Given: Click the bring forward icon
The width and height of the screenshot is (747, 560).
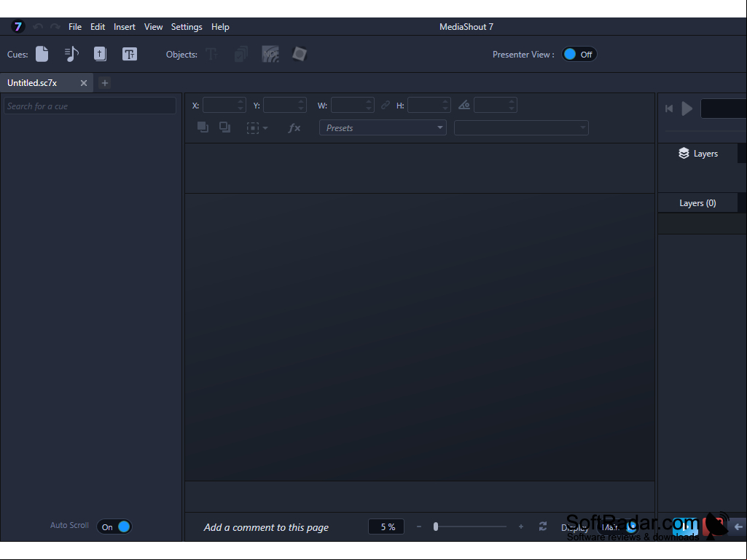Looking at the screenshot, I should [x=203, y=127].
